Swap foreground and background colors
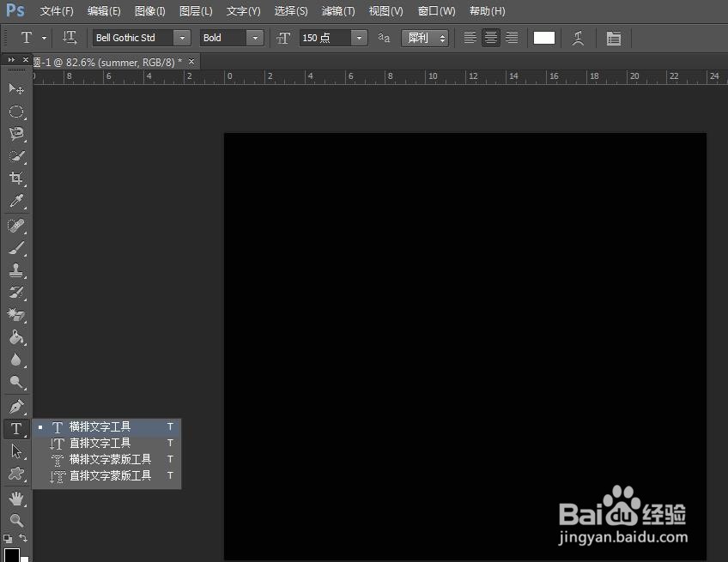728x562 pixels. point(23,538)
